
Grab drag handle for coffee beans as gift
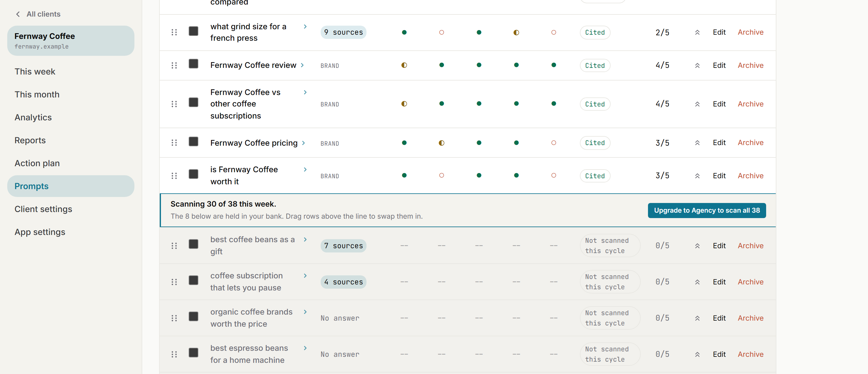click(x=174, y=246)
